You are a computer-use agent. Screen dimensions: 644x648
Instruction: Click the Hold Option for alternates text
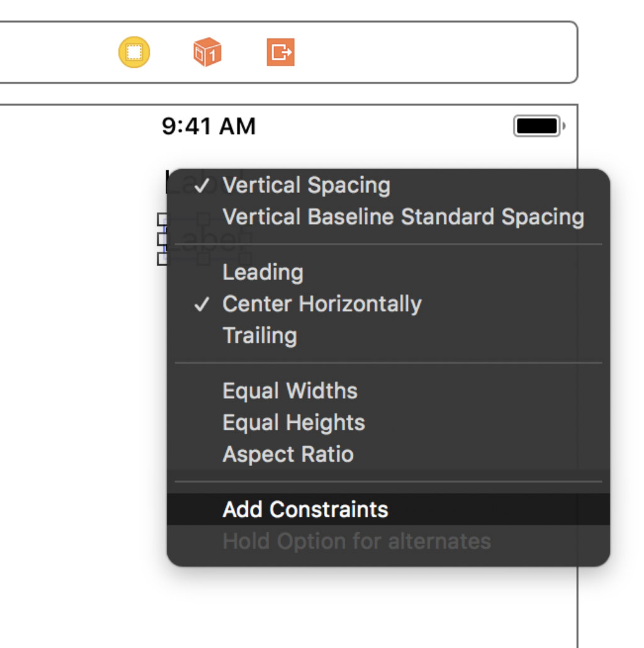356,541
